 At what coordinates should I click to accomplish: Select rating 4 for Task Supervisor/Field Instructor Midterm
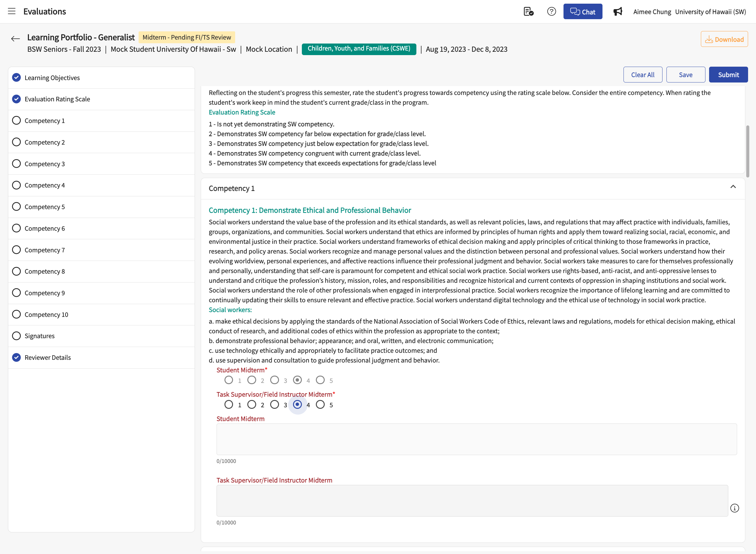click(297, 405)
